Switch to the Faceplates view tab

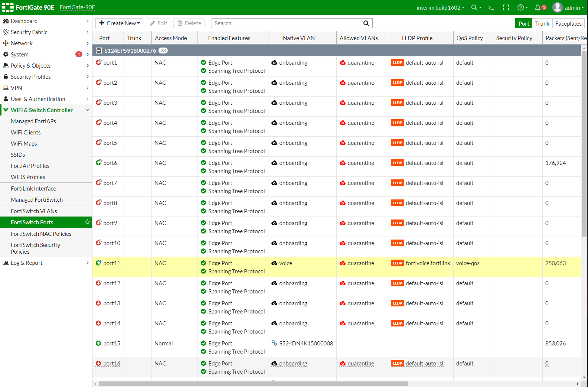[x=568, y=23]
